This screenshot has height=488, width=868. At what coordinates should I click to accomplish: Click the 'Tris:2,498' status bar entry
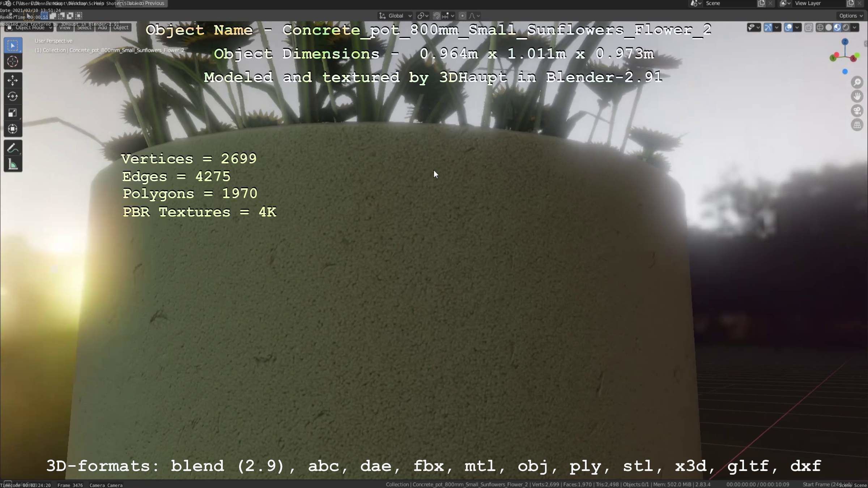[607, 484]
